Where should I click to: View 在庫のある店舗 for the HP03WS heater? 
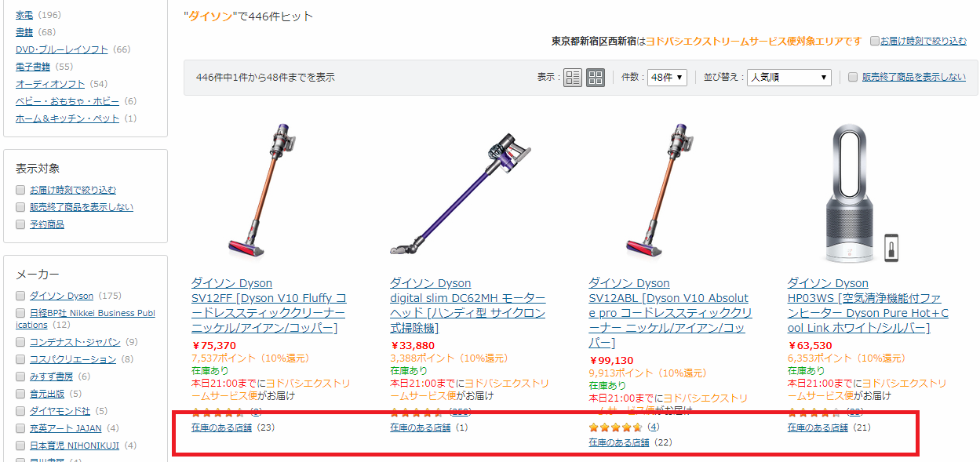tap(818, 427)
